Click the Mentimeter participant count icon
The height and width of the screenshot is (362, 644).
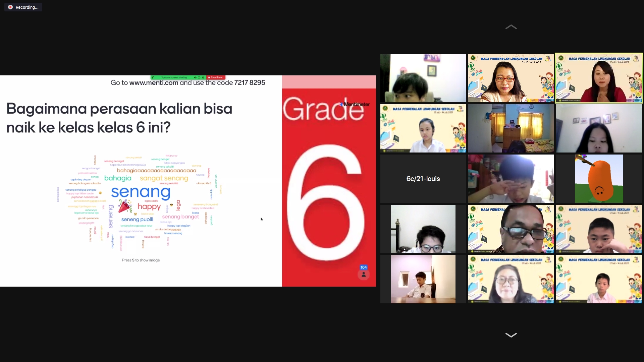364,275
